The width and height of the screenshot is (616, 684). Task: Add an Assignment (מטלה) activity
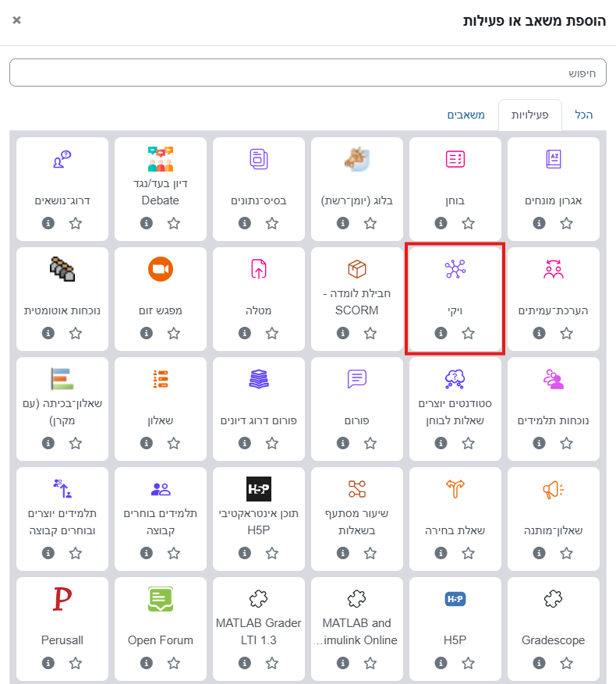pyautogui.click(x=259, y=269)
